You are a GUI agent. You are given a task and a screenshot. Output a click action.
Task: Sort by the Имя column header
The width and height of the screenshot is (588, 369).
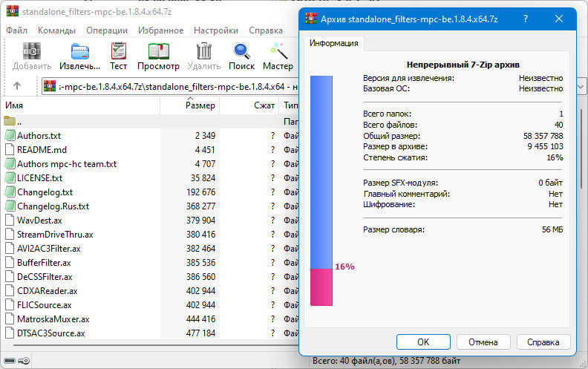click(x=82, y=105)
